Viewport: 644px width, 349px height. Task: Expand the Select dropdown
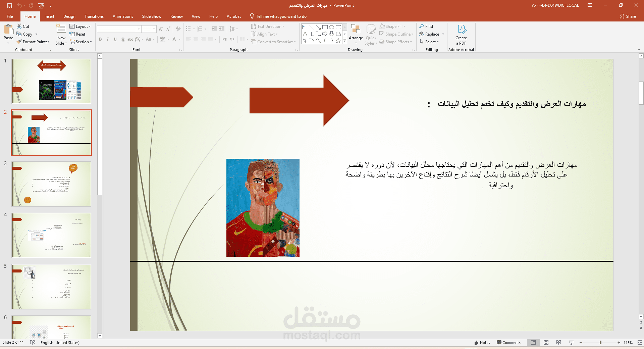(x=429, y=42)
